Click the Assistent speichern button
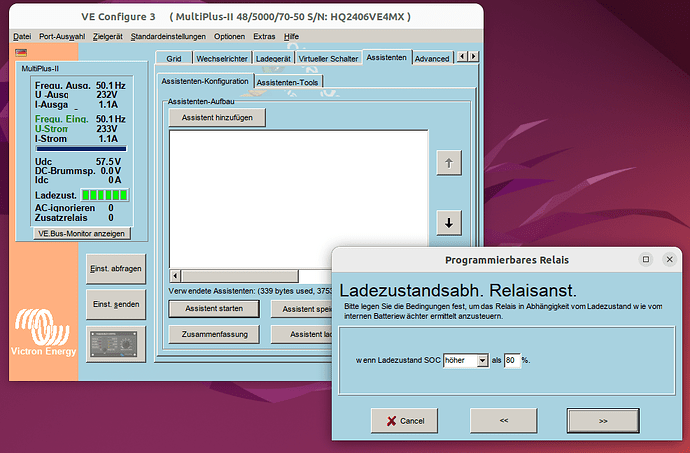 302,309
